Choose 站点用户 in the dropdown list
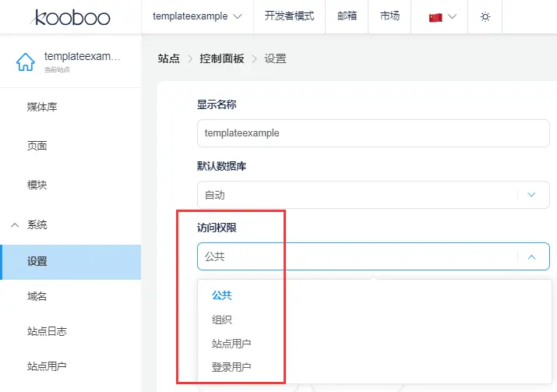Image resolution: width=557 pixels, height=392 pixels. coord(231,344)
